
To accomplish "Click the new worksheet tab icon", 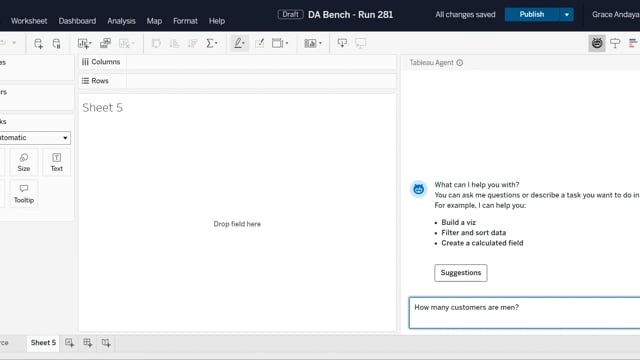I will (x=69, y=343).
